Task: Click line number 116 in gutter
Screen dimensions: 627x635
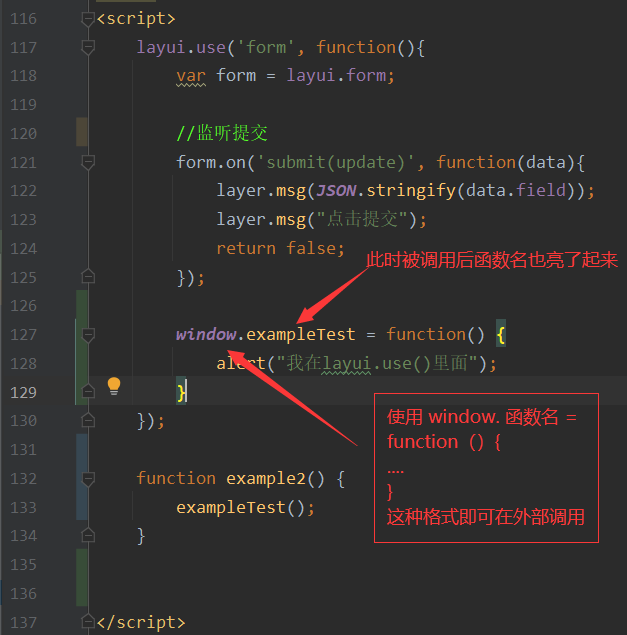Action: (23, 19)
